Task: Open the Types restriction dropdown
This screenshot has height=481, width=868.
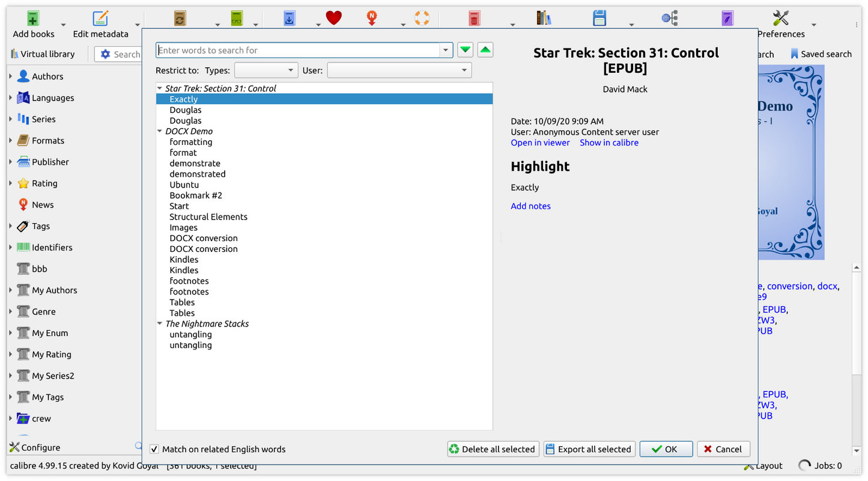Action: (266, 70)
